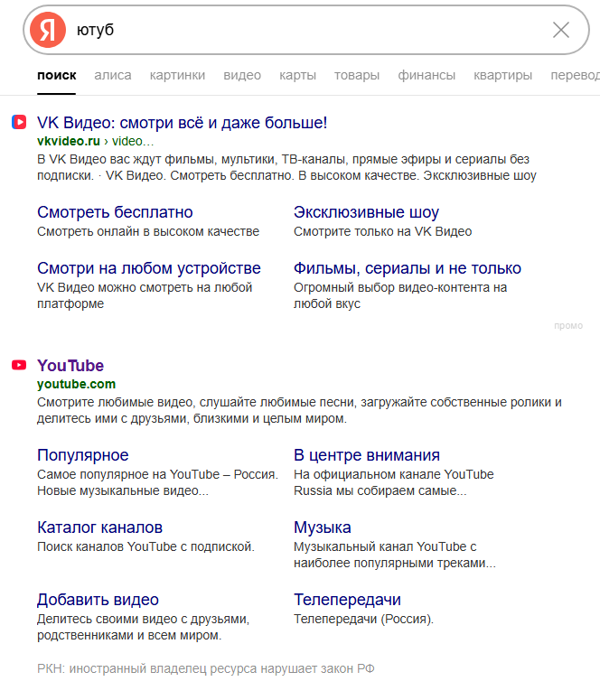600x700 pixels.
Task: Select the "поиск" tab
Action: point(57,75)
